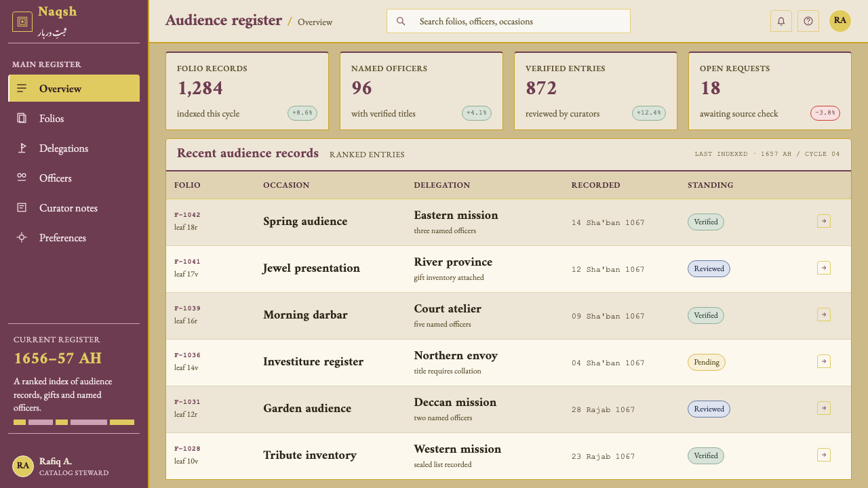This screenshot has width=868, height=488.
Task: Select Overview in the sidebar
Action: click(74, 89)
